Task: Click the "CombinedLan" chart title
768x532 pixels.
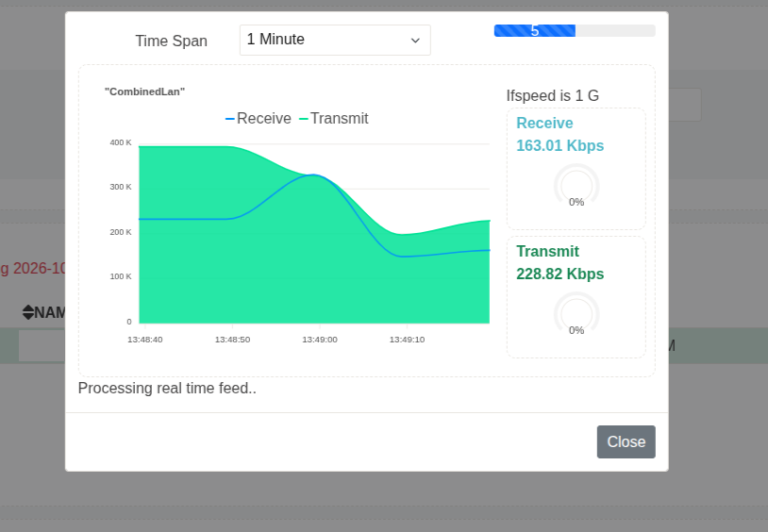Action: [x=144, y=91]
